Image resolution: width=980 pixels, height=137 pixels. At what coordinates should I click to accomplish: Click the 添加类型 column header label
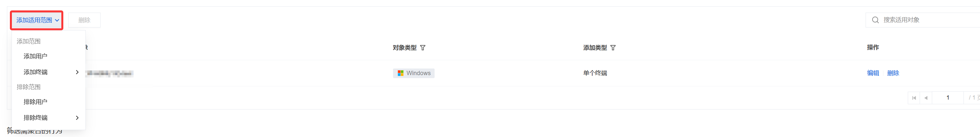point(595,48)
